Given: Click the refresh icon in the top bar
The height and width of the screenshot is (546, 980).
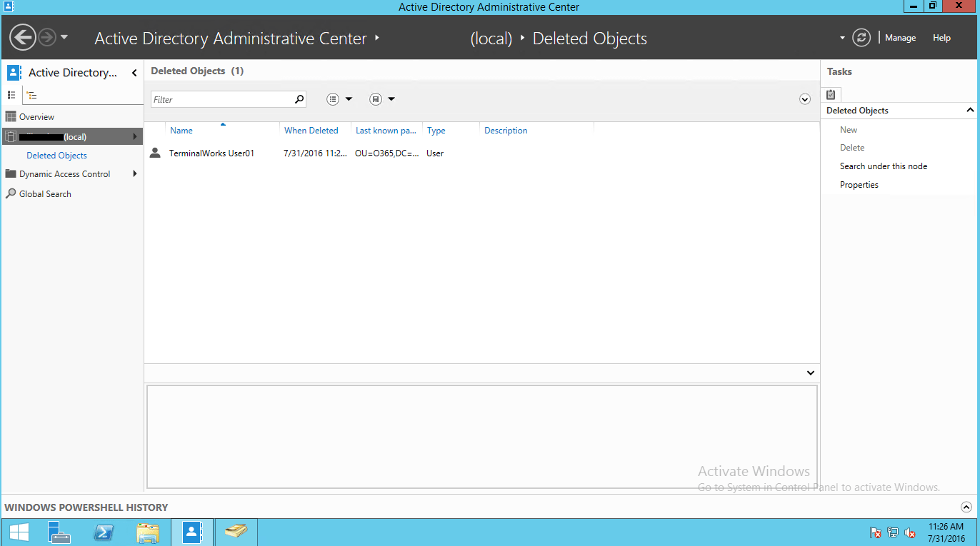Looking at the screenshot, I should [861, 37].
